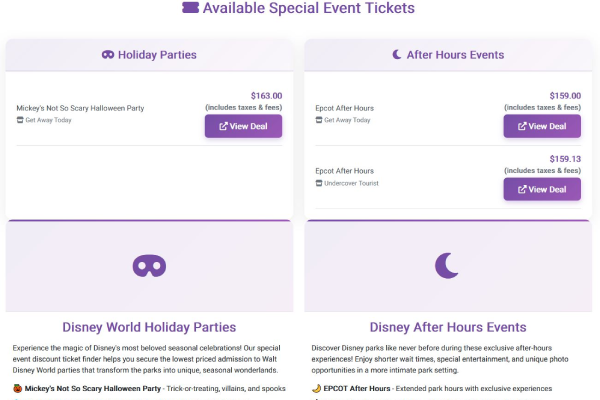Click store icon beside Get Away Today under Halloween Party
Viewport: 600px width, 400px height.
(x=20, y=120)
